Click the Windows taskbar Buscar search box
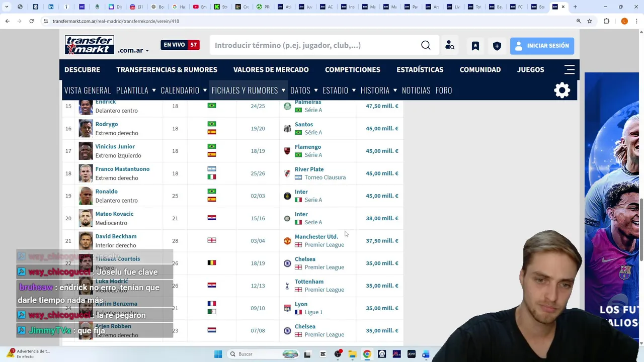This screenshot has width=644, height=362. pos(264,354)
